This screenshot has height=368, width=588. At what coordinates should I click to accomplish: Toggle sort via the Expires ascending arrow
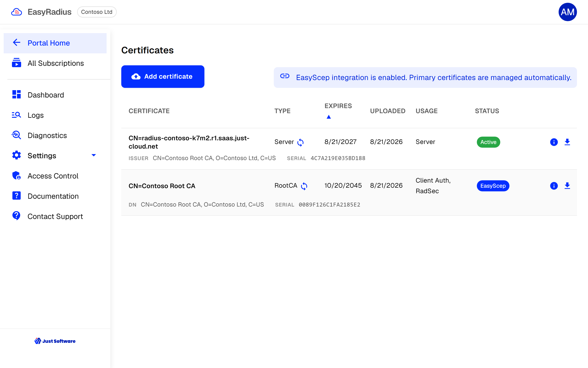coord(329,117)
